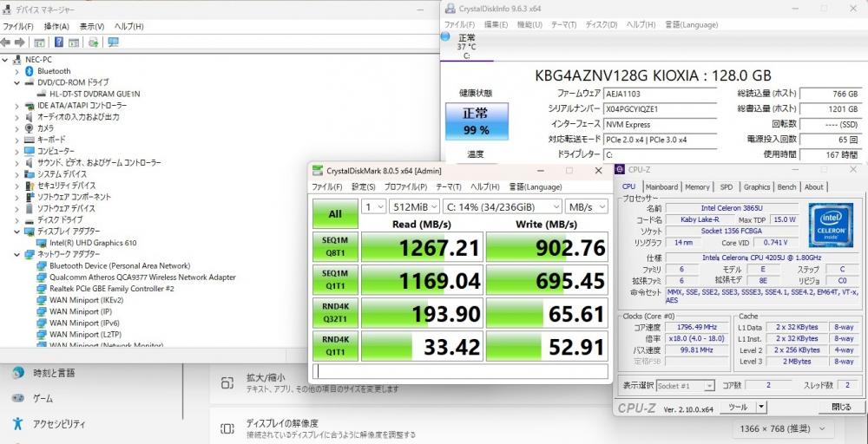
Task: Select the システム デバイス icon
Action: (30, 174)
